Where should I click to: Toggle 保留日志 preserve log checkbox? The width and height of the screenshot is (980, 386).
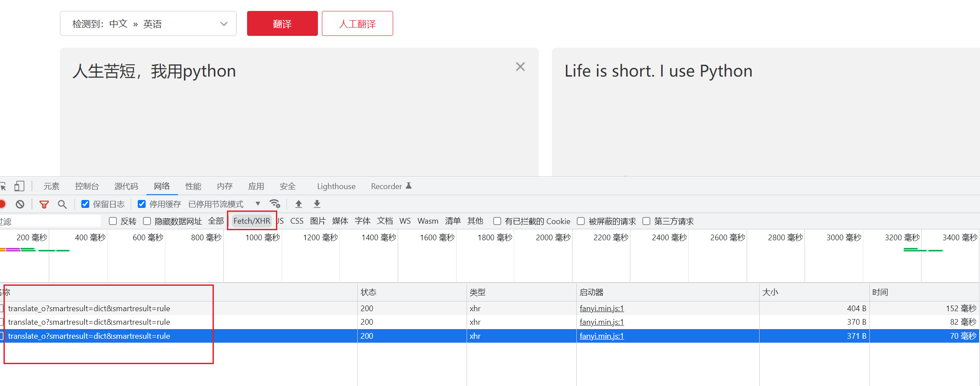85,204
